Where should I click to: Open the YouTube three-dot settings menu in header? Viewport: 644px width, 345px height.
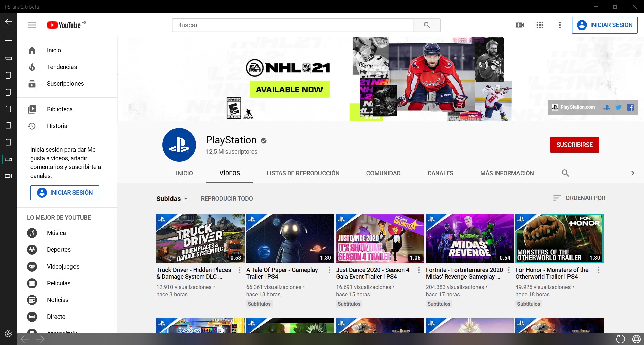click(x=560, y=25)
